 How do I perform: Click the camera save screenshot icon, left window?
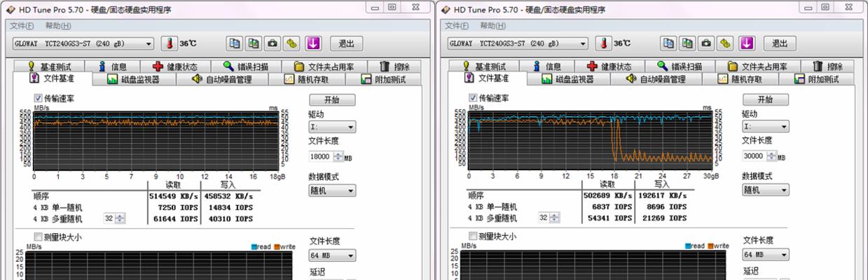click(273, 43)
